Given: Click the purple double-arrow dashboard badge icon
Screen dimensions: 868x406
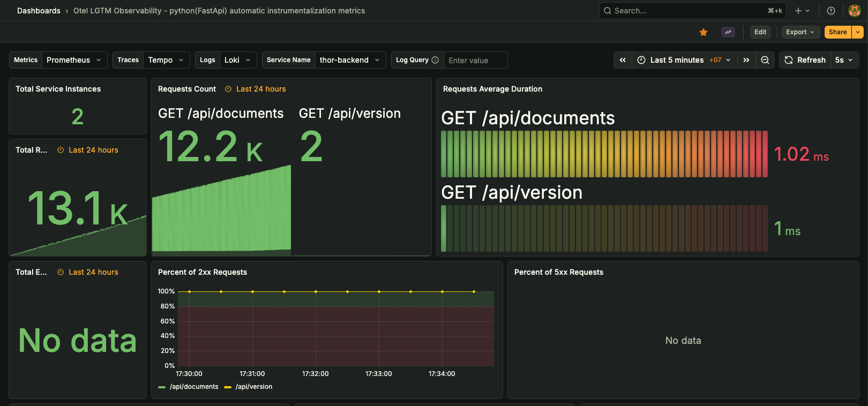Looking at the screenshot, I should (728, 32).
